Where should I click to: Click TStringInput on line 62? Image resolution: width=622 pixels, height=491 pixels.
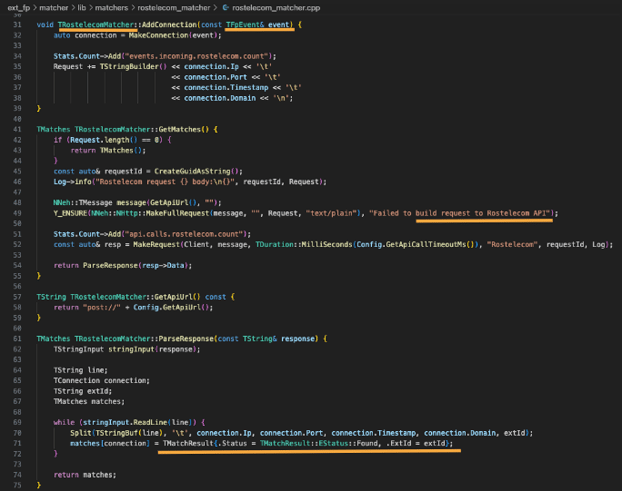tap(79, 349)
